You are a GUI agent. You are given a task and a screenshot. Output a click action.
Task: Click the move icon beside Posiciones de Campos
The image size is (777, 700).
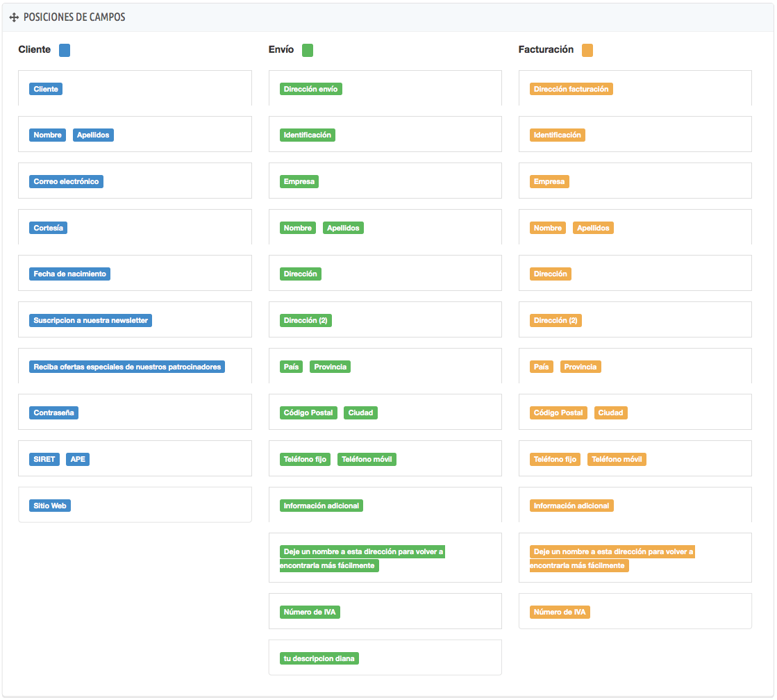point(14,17)
